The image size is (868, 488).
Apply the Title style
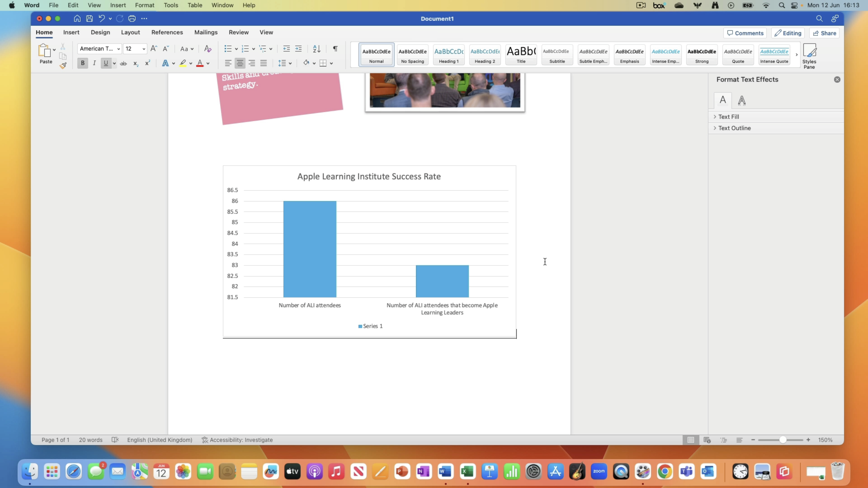point(521,55)
